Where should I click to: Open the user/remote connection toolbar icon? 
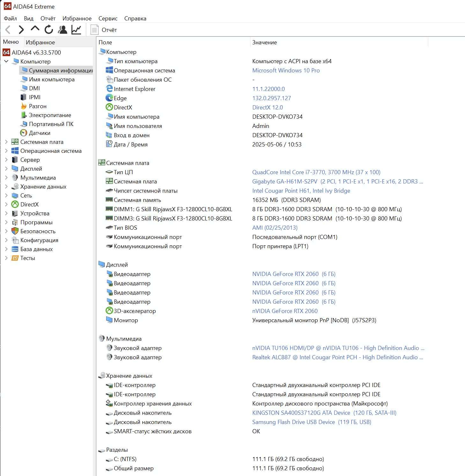(63, 30)
